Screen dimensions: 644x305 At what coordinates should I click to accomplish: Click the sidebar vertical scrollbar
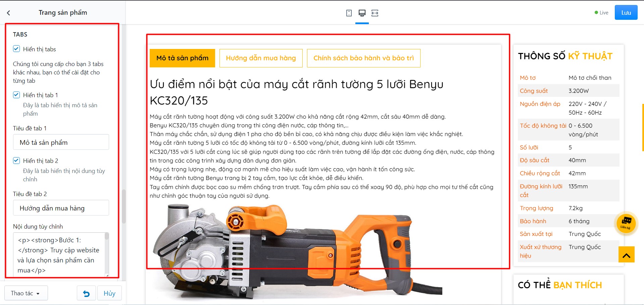click(124, 206)
